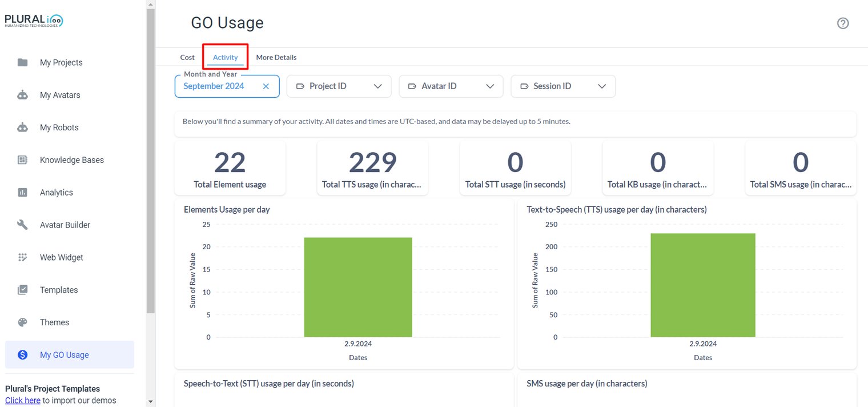Click the My Avatars robot icon
The width and height of the screenshot is (868, 407).
(x=22, y=95)
